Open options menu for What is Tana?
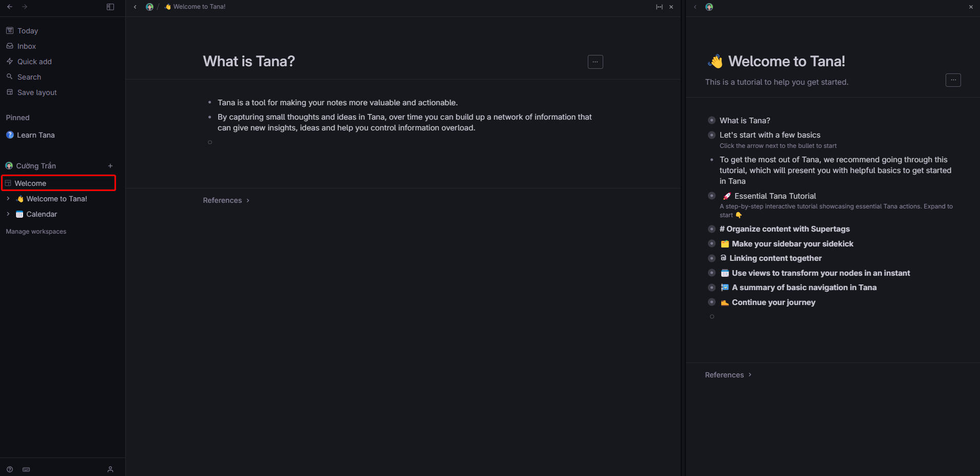 pos(595,62)
